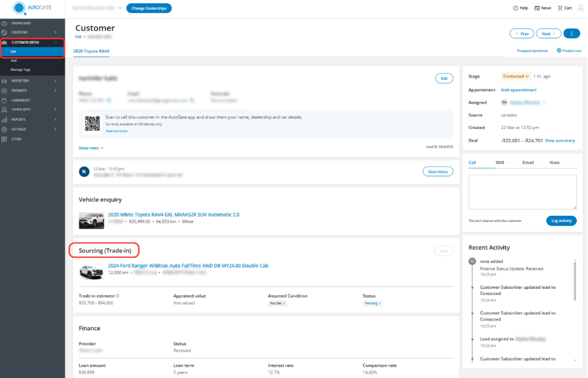Image resolution: width=588 pixels, height=378 pixels.
Task: Open the Contacted stage dropdown
Action: click(x=515, y=76)
